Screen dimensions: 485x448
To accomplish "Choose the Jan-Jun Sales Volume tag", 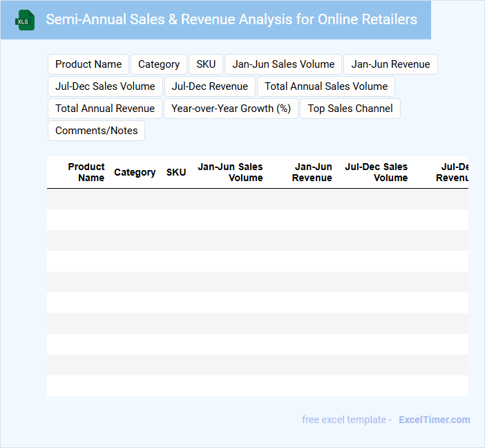I will pos(283,64).
